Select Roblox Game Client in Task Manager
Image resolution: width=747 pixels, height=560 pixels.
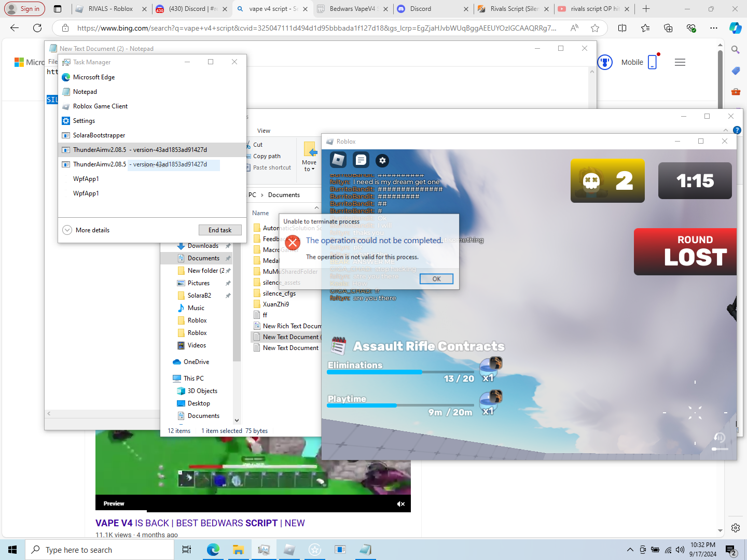(x=151, y=106)
